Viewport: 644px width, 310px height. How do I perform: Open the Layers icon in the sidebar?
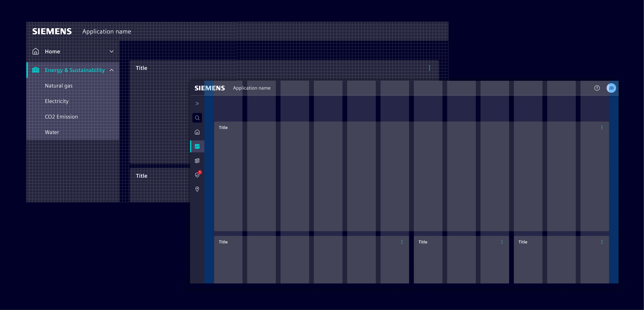[x=197, y=160]
